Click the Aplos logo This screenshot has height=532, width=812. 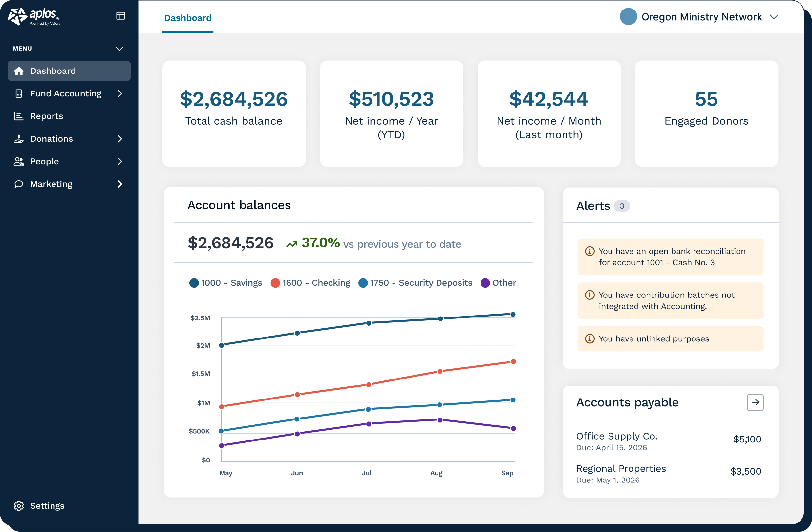coord(34,16)
